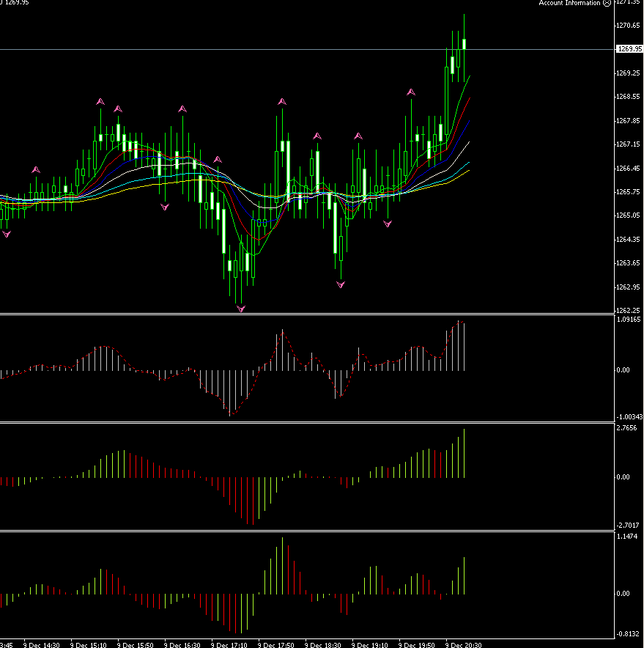Click the 1266.45 price scale label
Screen dimensions: 644x648
629,168
